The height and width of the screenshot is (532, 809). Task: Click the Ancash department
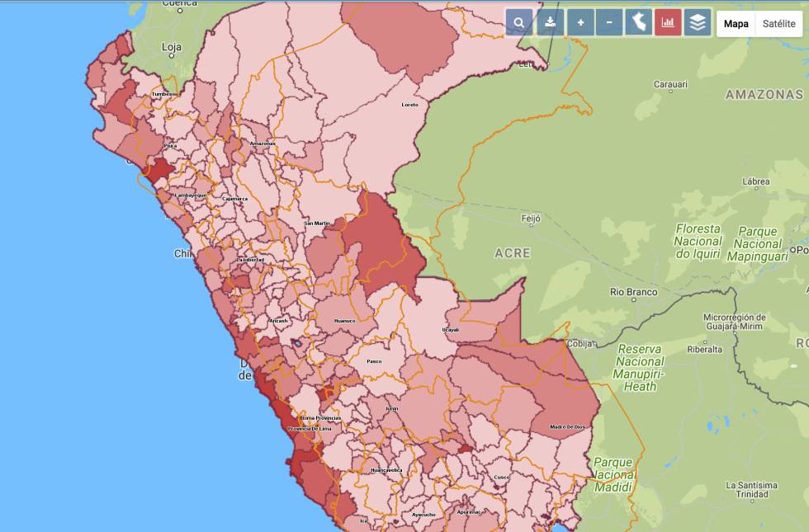click(x=279, y=321)
